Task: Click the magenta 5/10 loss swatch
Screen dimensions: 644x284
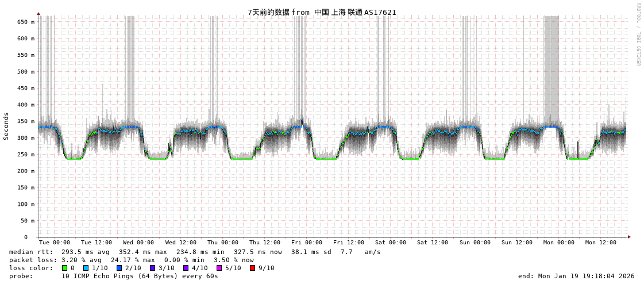Action: (219, 268)
